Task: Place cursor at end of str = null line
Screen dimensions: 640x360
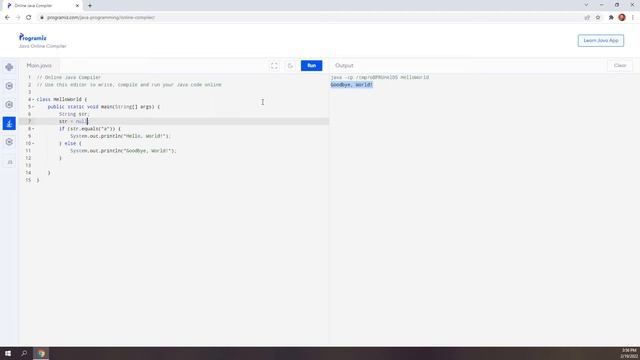Action: point(87,122)
